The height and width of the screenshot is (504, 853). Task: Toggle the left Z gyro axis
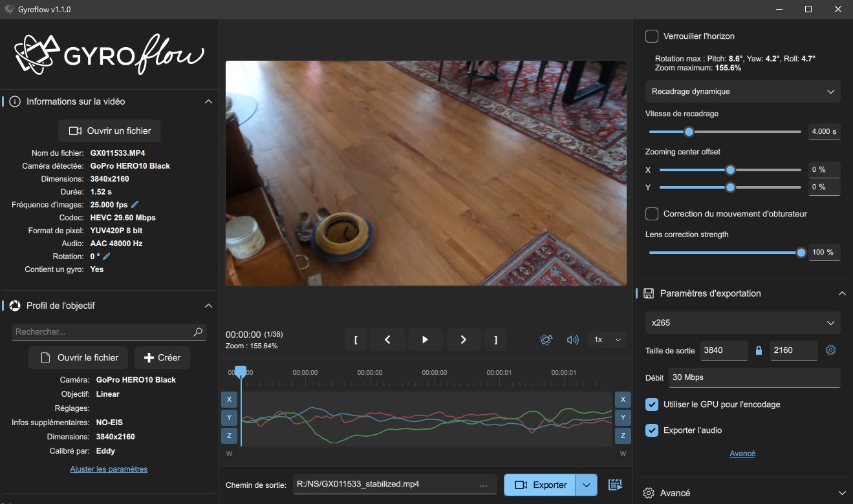229,436
